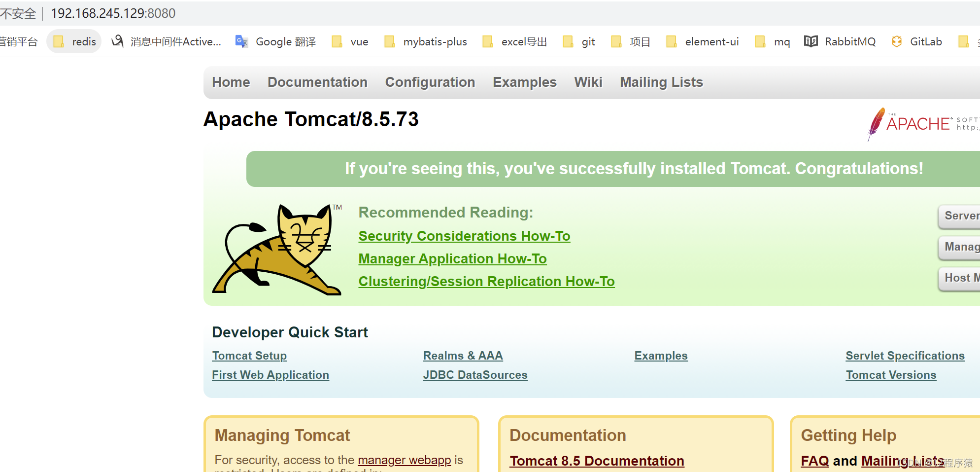Open the redis bookmark folder
The width and height of the screenshot is (980, 472).
74,41
